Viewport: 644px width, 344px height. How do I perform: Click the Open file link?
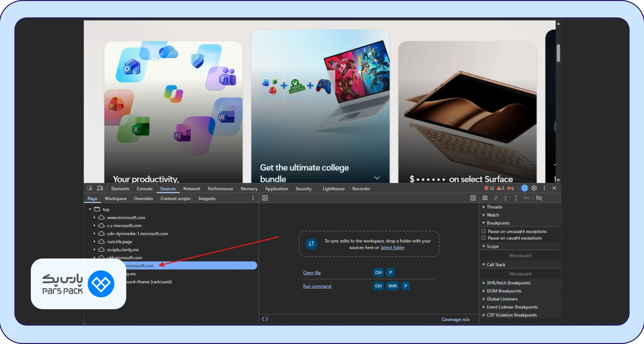coord(312,273)
